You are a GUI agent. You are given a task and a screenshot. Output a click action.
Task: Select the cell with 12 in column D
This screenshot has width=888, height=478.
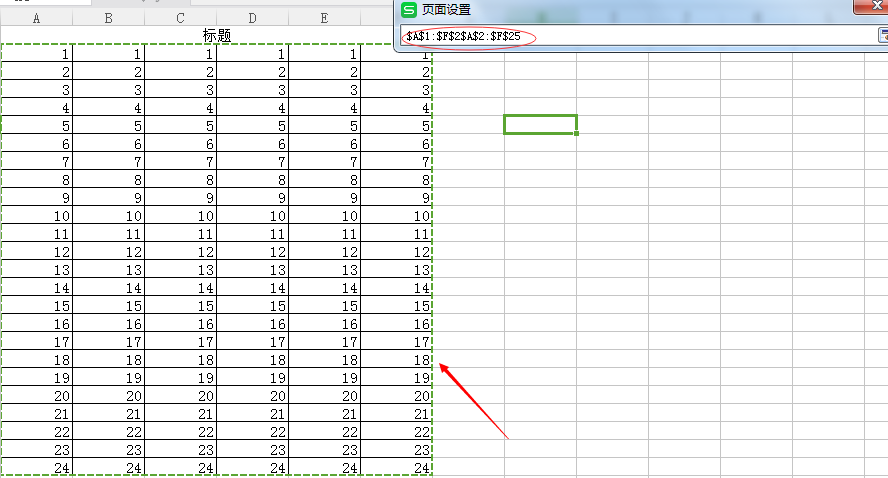(x=253, y=251)
